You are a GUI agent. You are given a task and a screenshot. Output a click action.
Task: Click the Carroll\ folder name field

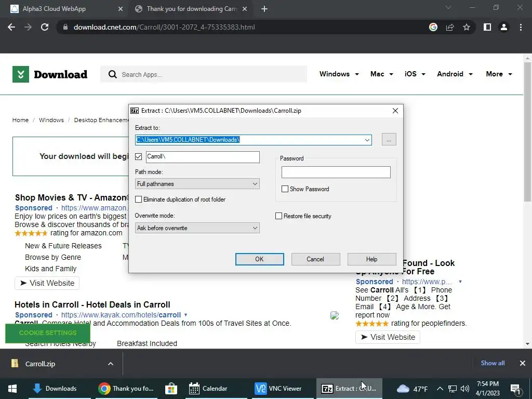[x=203, y=157]
